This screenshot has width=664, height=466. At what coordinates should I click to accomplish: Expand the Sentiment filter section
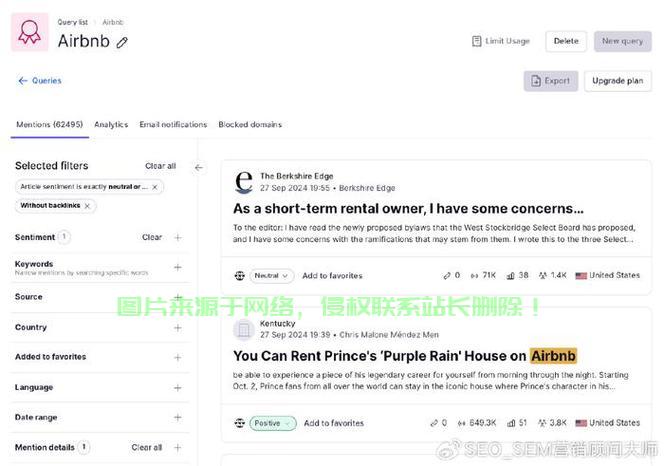[x=178, y=237]
